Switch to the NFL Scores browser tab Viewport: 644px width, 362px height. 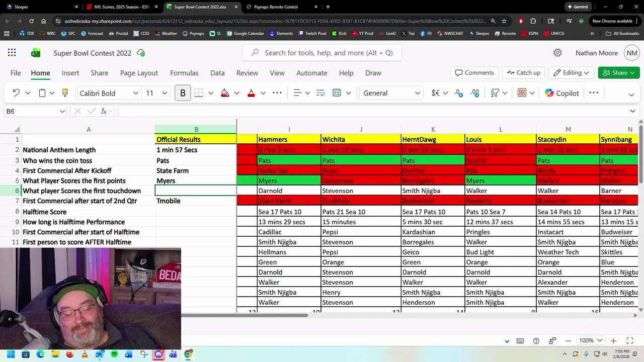(122, 7)
